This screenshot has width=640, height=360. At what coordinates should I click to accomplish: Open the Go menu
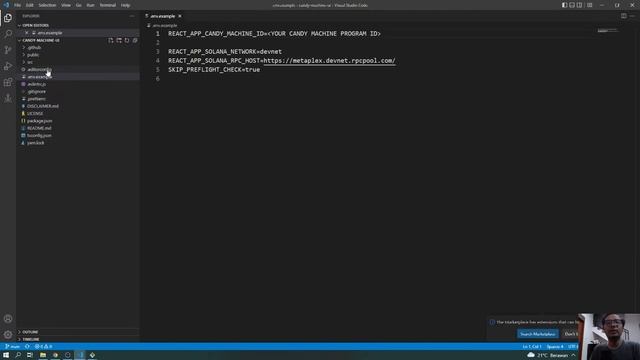[79, 5]
